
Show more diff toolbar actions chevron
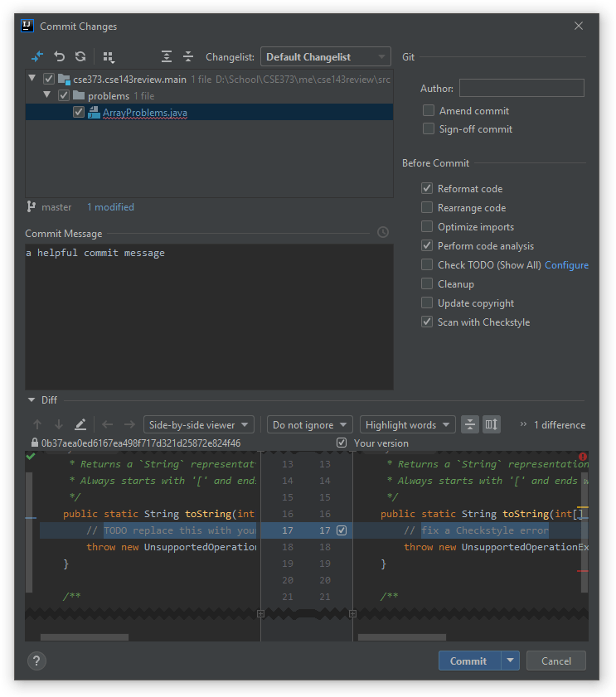pos(523,424)
